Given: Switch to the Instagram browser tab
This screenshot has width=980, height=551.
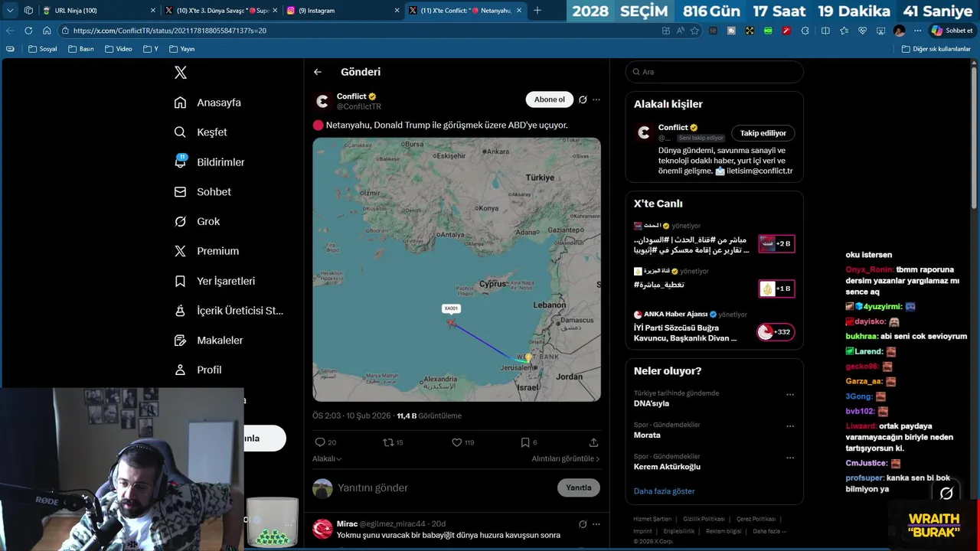Looking at the screenshot, I should click(x=343, y=11).
